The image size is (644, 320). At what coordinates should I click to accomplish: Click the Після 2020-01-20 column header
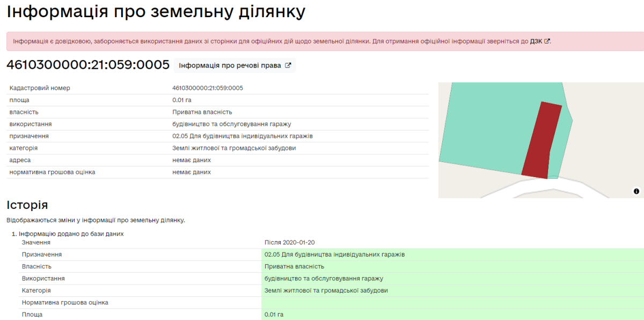[x=289, y=243]
